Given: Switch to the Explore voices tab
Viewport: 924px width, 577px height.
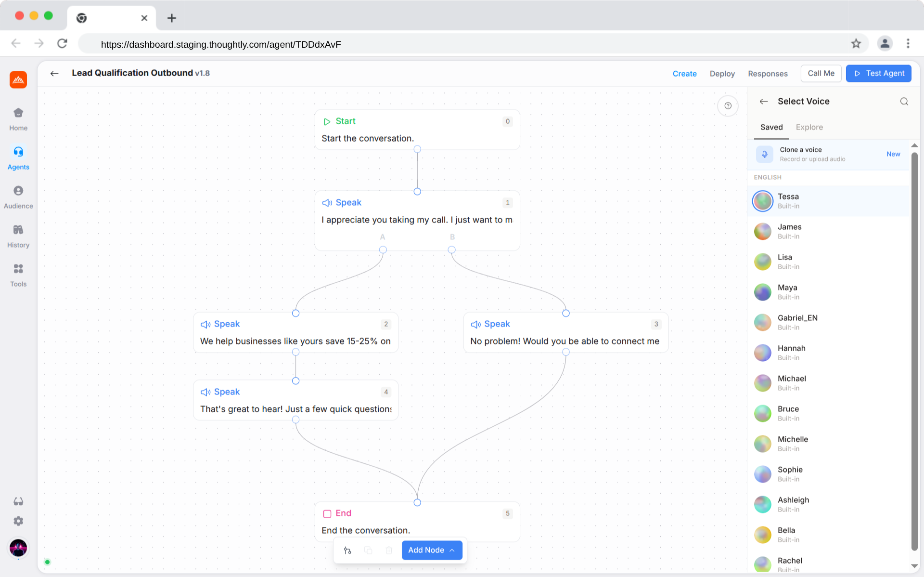Looking at the screenshot, I should 809,127.
